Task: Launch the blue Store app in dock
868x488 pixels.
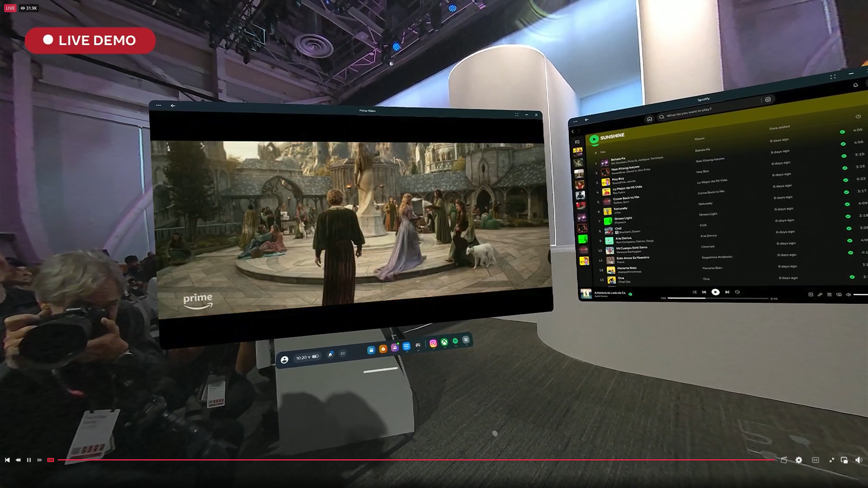Action: point(371,350)
